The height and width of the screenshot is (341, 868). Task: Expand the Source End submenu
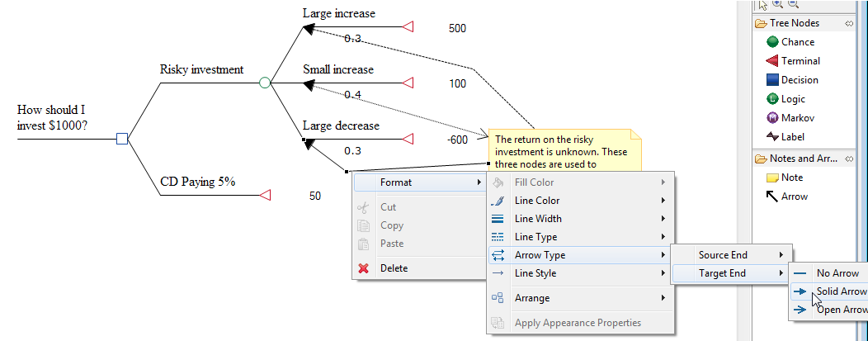click(729, 255)
